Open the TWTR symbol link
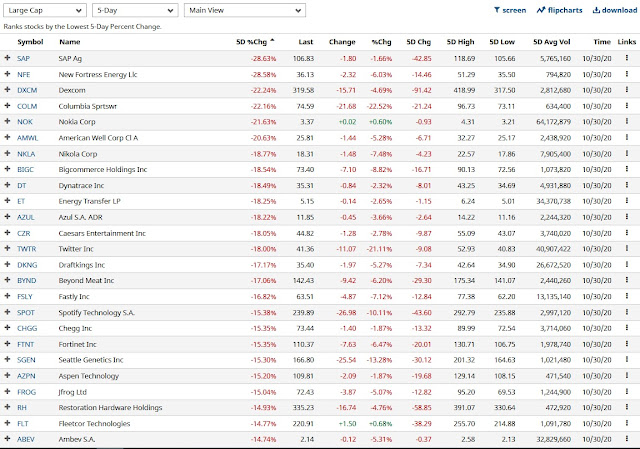 (27, 249)
